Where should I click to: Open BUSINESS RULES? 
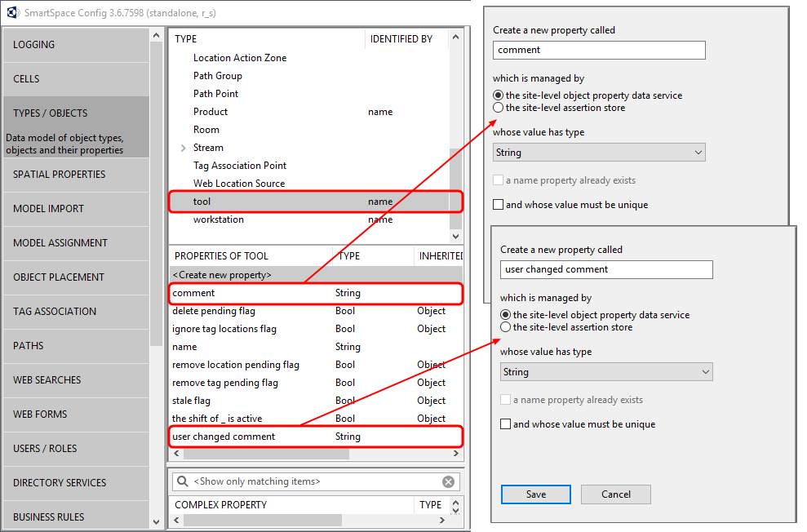(x=76, y=515)
